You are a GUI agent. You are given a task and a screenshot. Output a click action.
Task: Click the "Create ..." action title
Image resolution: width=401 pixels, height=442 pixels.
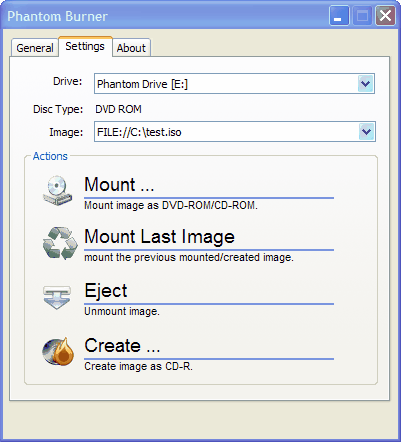click(x=122, y=345)
